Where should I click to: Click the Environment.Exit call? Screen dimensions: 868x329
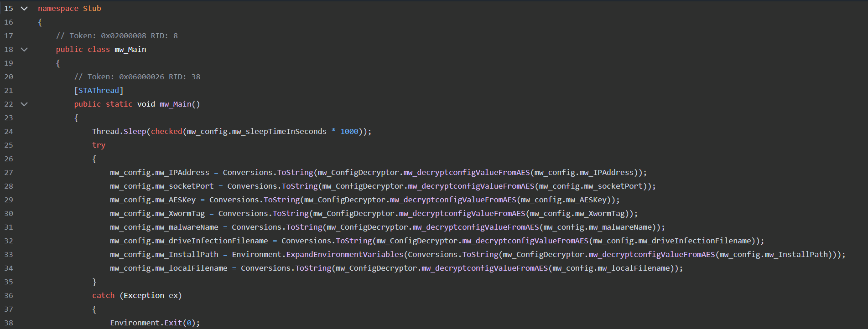click(146, 323)
